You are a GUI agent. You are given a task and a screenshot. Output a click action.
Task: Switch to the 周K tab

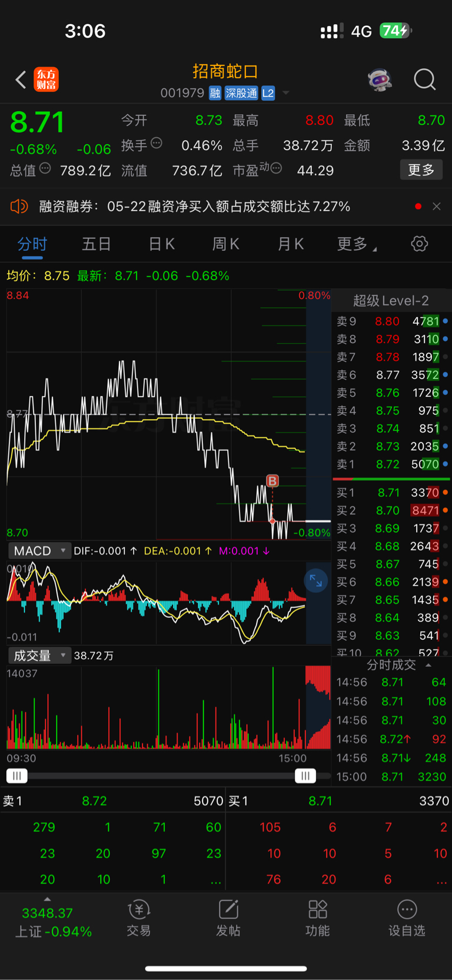[226, 244]
